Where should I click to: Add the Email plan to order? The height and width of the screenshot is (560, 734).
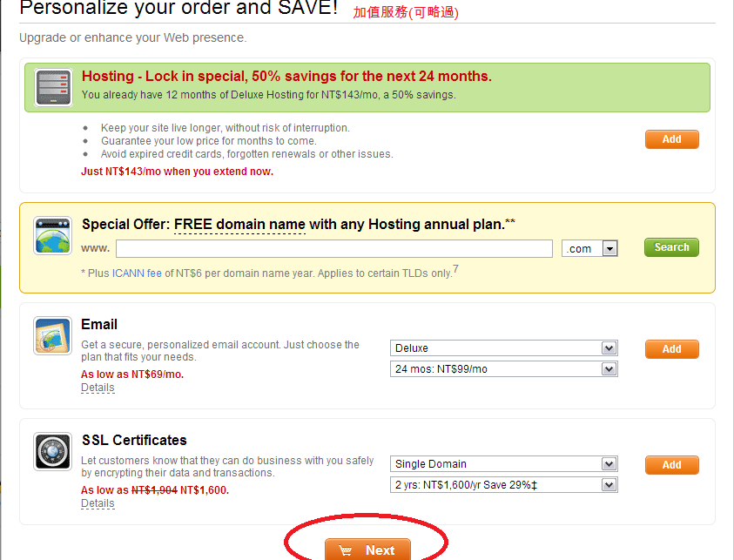(671, 349)
